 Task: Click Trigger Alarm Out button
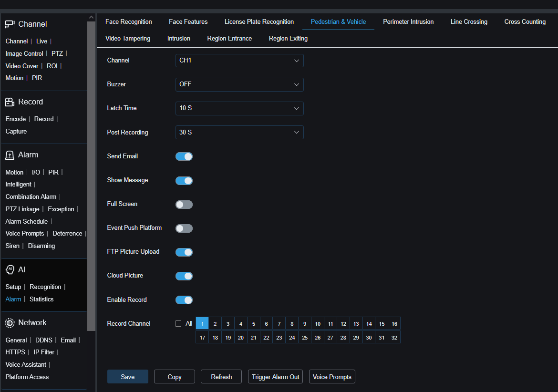point(276,377)
